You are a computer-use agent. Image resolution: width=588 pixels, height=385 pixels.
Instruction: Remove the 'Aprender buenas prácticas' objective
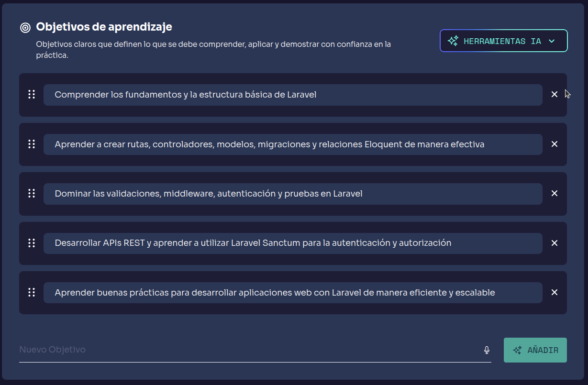coord(555,292)
